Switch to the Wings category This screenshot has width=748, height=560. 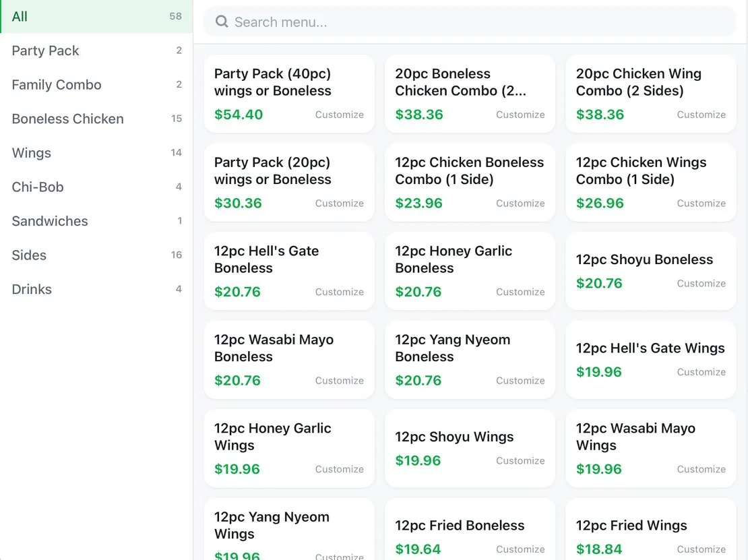coord(96,153)
